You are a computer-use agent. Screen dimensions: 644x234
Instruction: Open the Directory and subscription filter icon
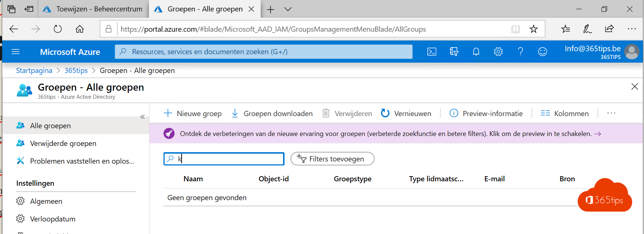pyautogui.click(x=454, y=52)
